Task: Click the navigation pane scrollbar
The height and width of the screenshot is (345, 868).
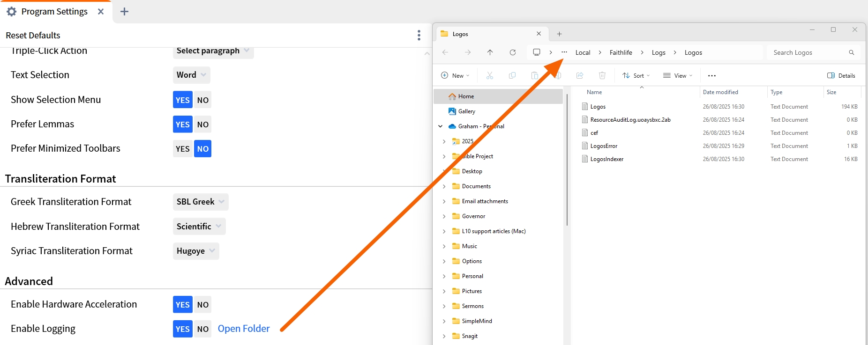Action: point(567,159)
